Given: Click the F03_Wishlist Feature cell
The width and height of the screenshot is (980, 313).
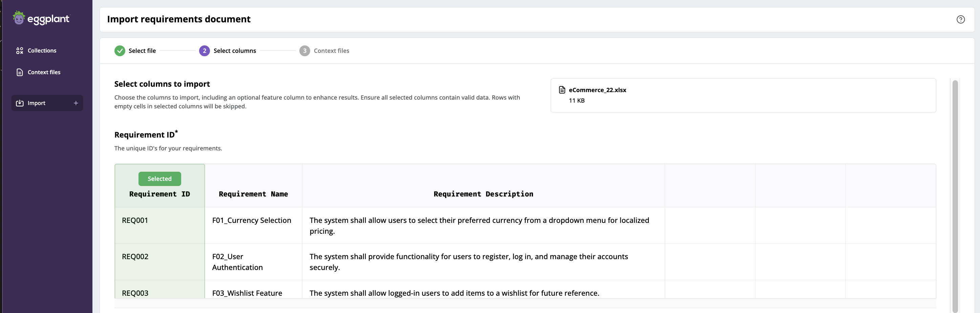Looking at the screenshot, I should (x=253, y=289).
